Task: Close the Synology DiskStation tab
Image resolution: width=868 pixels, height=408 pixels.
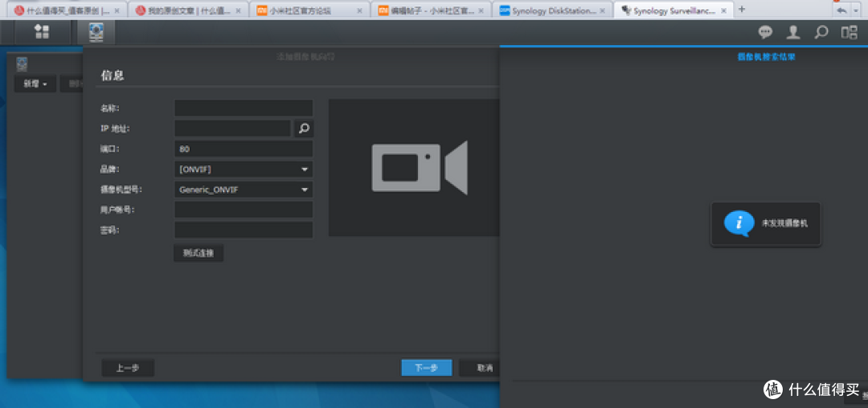Action: [x=602, y=10]
